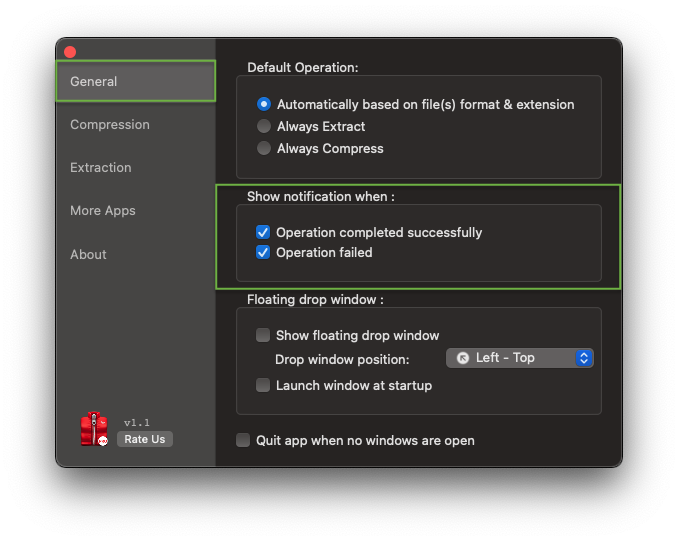Choose the Always Compress option
Viewport: 678px width, 541px height.
pyautogui.click(x=264, y=148)
